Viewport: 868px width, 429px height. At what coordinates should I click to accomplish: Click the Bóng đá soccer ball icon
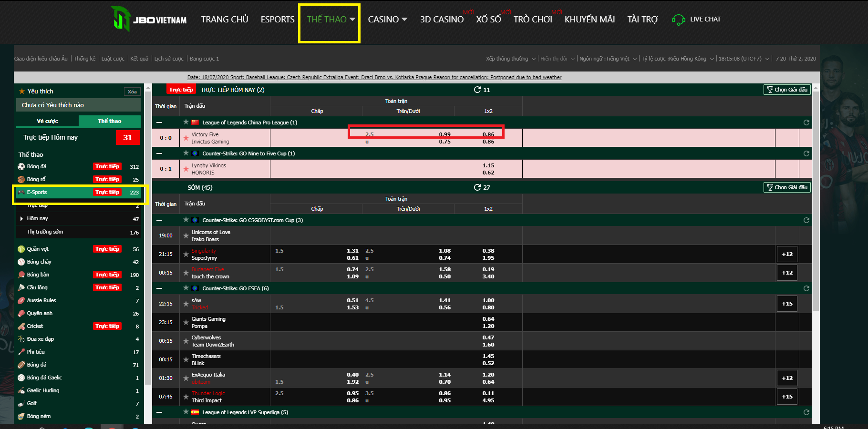21,166
